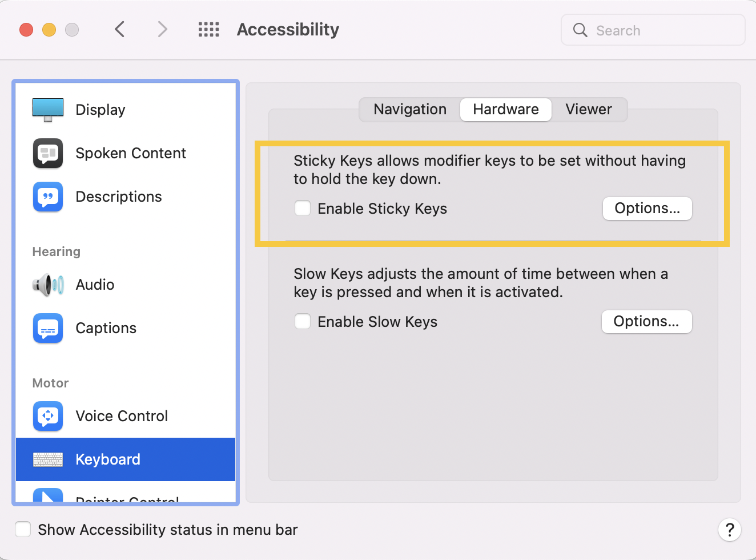Show all preferences grid icon
This screenshot has width=756, height=560.
[208, 29]
